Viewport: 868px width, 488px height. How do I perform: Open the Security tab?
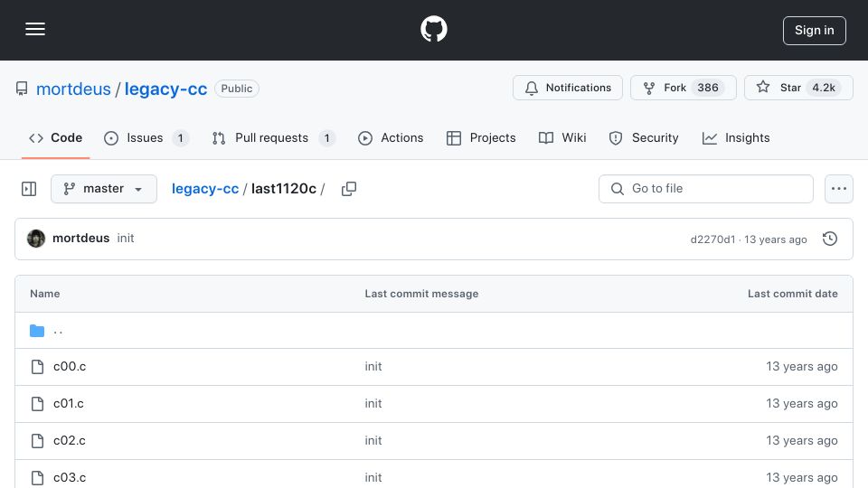[x=643, y=137]
